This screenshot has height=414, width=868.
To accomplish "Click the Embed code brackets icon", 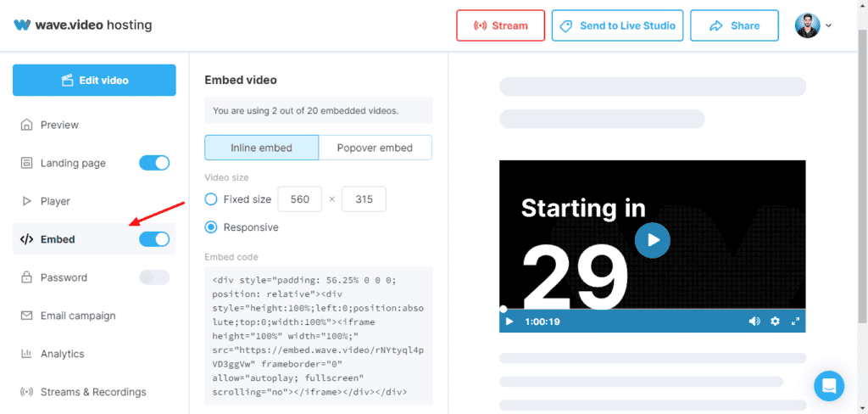I will coord(26,239).
